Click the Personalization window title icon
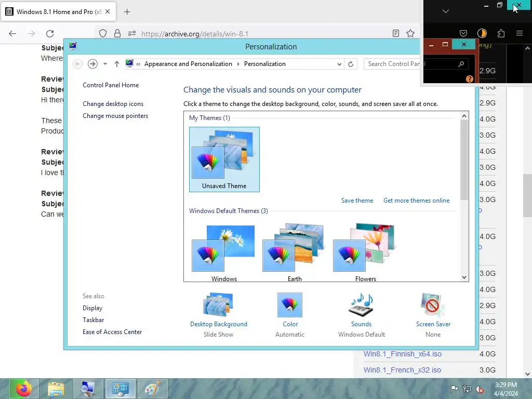This screenshot has height=399, width=532. (73, 46)
